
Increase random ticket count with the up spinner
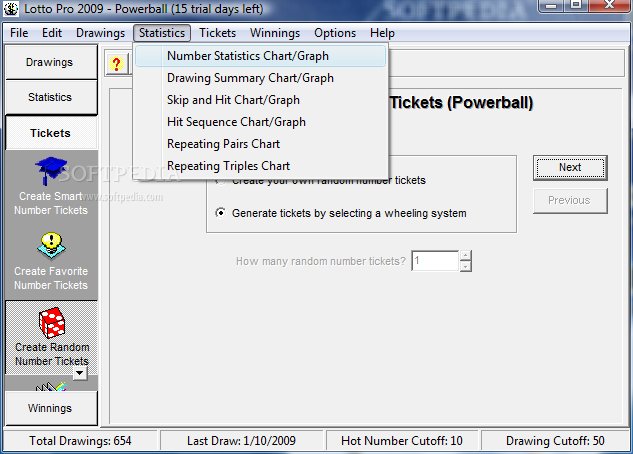(x=465, y=255)
